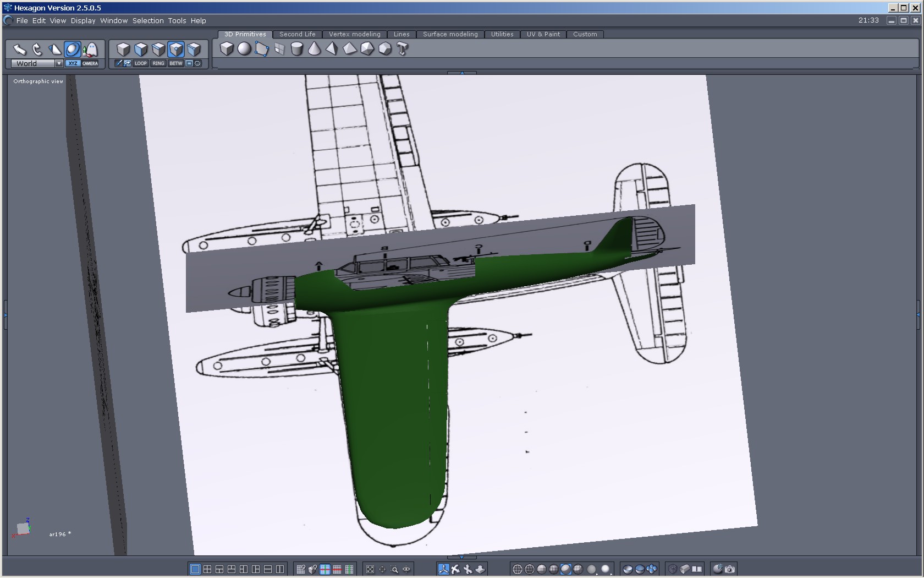Open the World coordinate dropdown
This screenshot has width=924, height=578.
click(59, 63)
